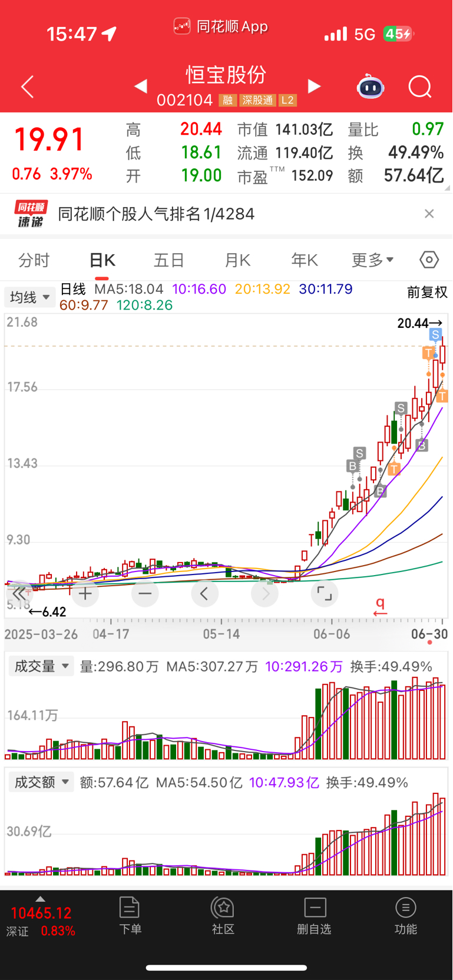Jump to earliest data with double-left arrow

[19, 593]
